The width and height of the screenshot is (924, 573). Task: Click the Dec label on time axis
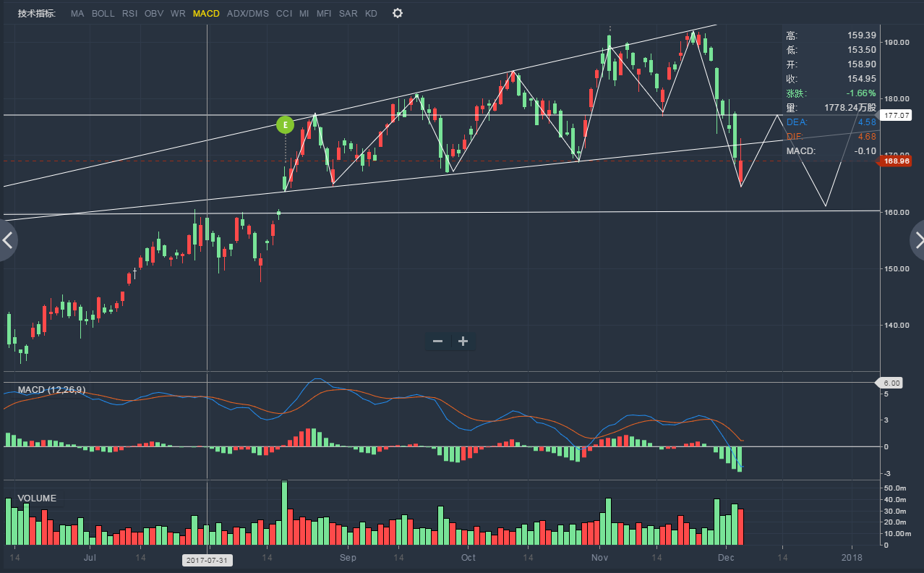724,558
